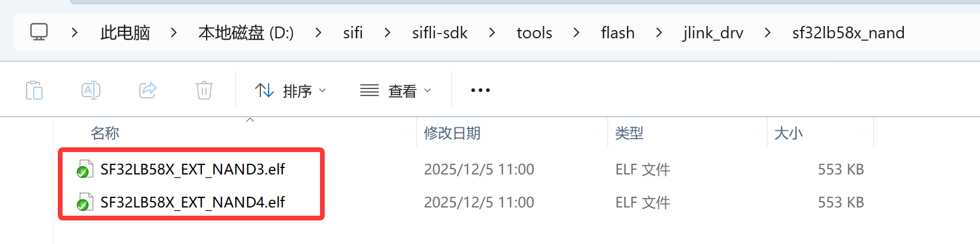
Task: Expand the chevron after tools breadcrumb
Action: point(576,33)
